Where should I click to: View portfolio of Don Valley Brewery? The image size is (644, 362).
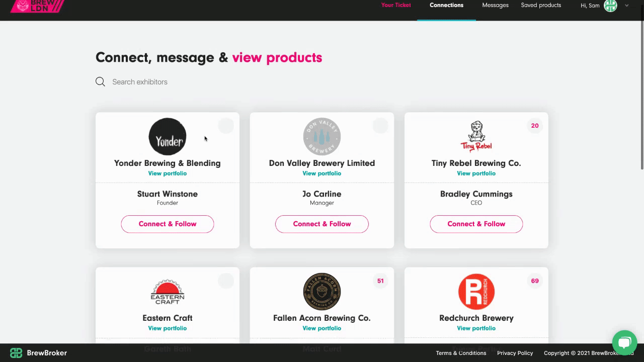point(322,173)
